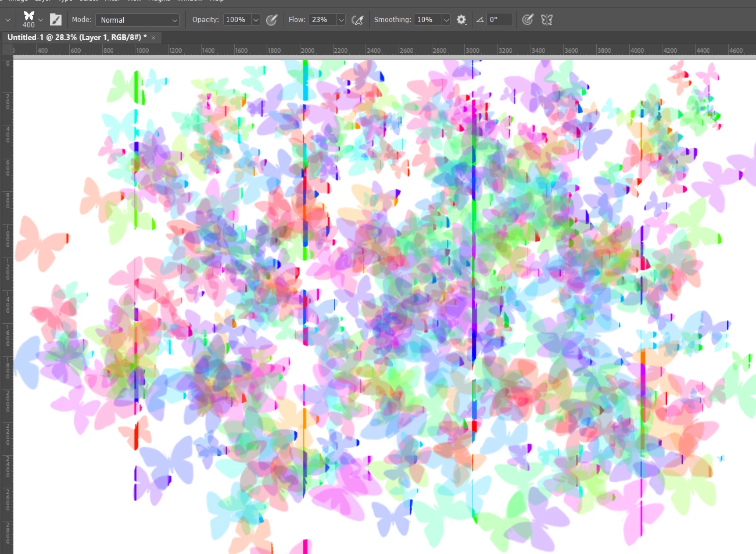The width and height of the screenshot is (756, 554).
Task: Click the Flow value field 23%
Action: point(323,20)
